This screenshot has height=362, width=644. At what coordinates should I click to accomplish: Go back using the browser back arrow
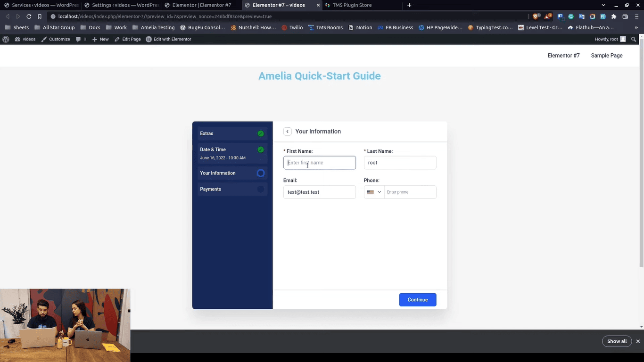pyautogui.click(x=8, y=16)
